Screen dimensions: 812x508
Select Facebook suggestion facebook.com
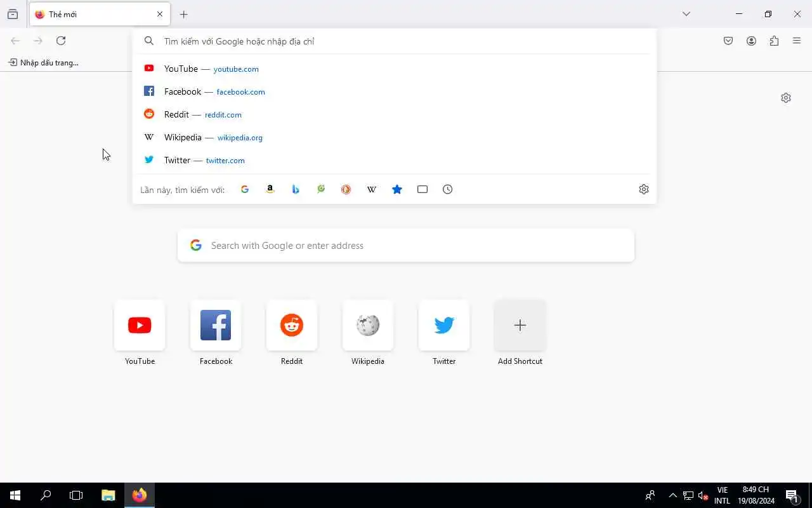(395, 91)
